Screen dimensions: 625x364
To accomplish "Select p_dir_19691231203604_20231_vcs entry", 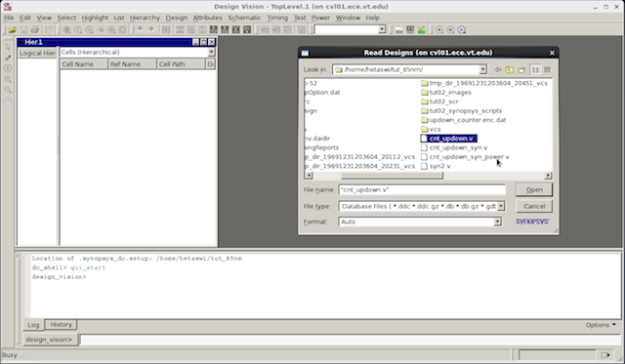I will pos(359,166).
